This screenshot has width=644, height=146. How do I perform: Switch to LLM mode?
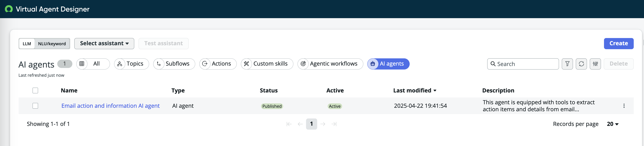click(27, 44)
